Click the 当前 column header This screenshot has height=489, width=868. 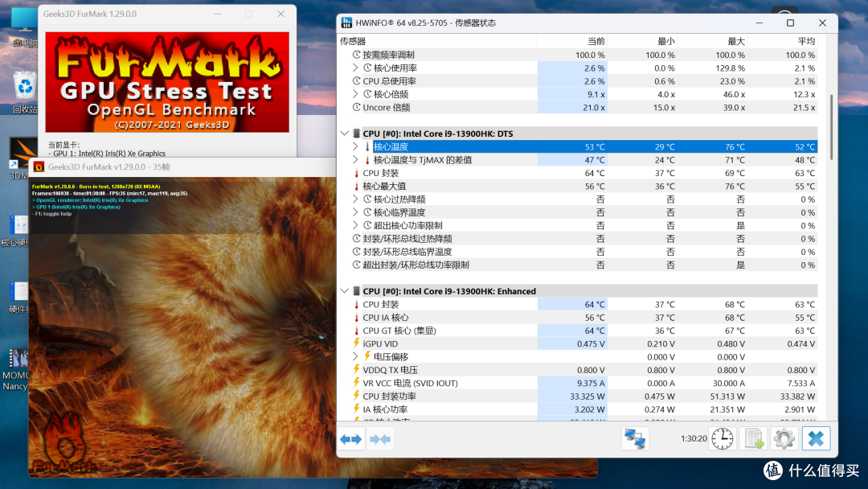click(x=572, y=42)
